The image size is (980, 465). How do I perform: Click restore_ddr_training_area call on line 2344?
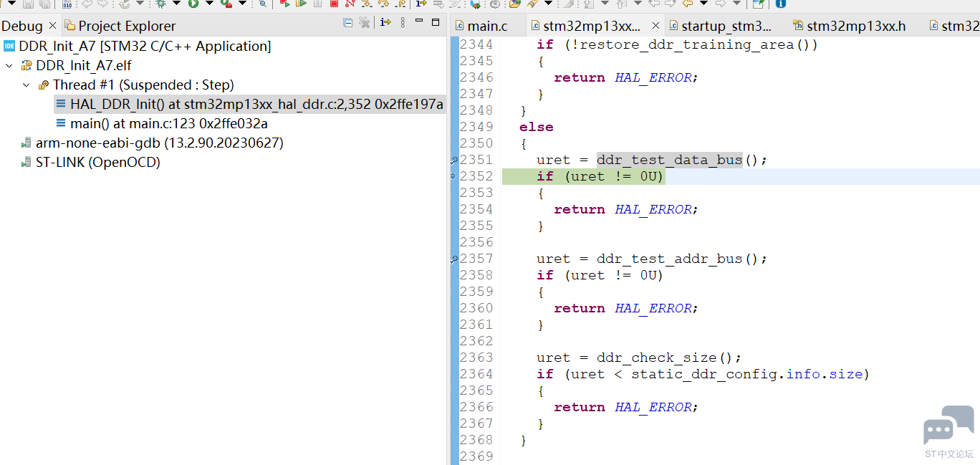[x=684, y=44]
